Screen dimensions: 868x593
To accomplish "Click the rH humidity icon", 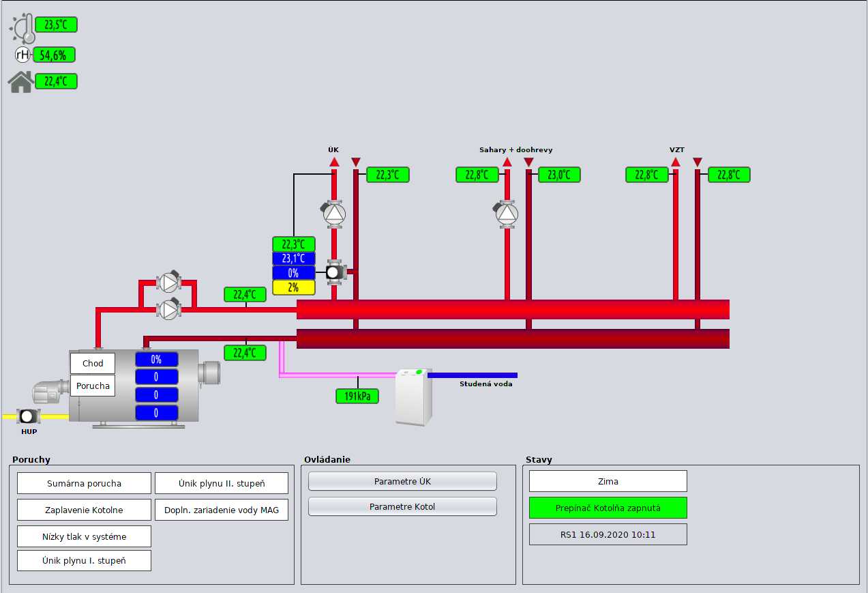I will (23, 55).
